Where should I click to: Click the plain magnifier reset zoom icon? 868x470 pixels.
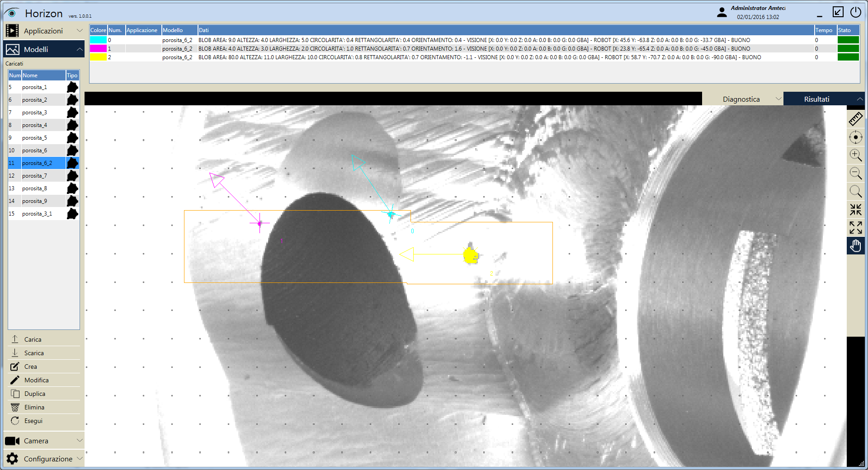[x=855, y=192]
